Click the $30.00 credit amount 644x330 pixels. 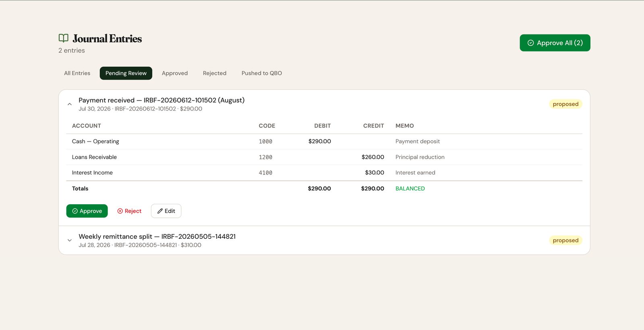[374, 173]
